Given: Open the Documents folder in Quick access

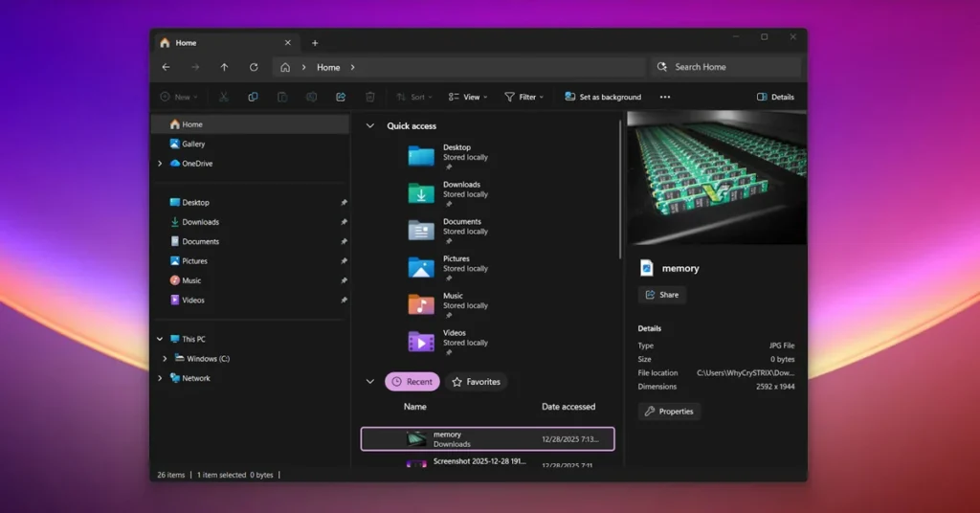Looking at the screenshot, I should click(x=448, y=231).
